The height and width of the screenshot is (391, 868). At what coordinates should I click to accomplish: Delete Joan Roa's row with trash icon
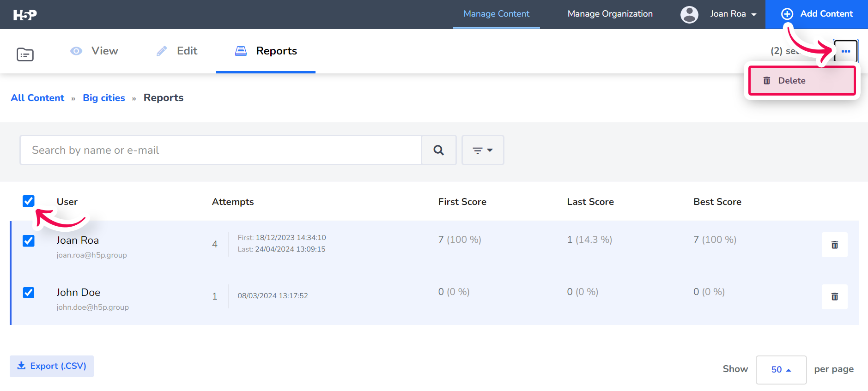(834, 245)
